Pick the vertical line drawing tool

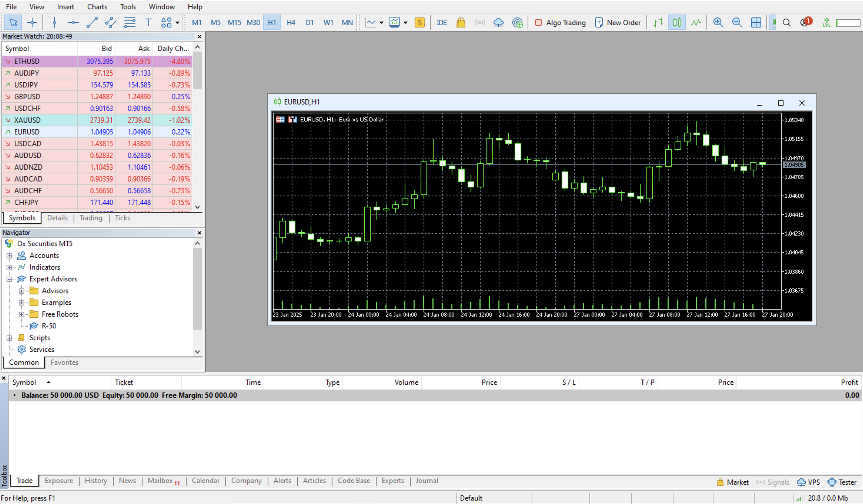click(x=54, y=23)
